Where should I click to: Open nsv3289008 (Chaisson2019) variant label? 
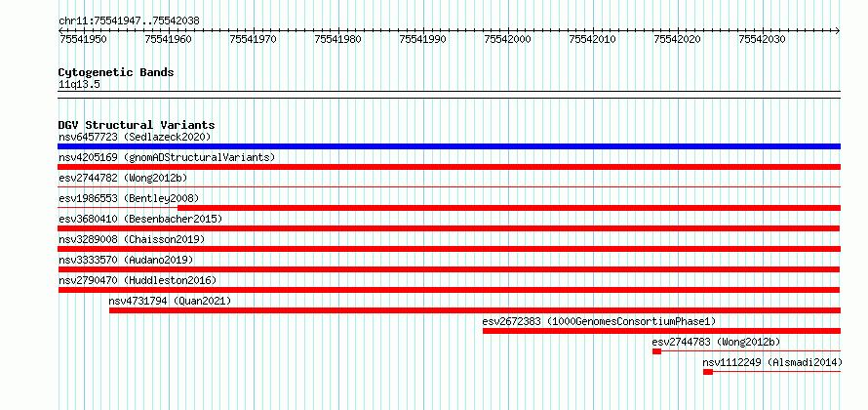tap(132, 239)
